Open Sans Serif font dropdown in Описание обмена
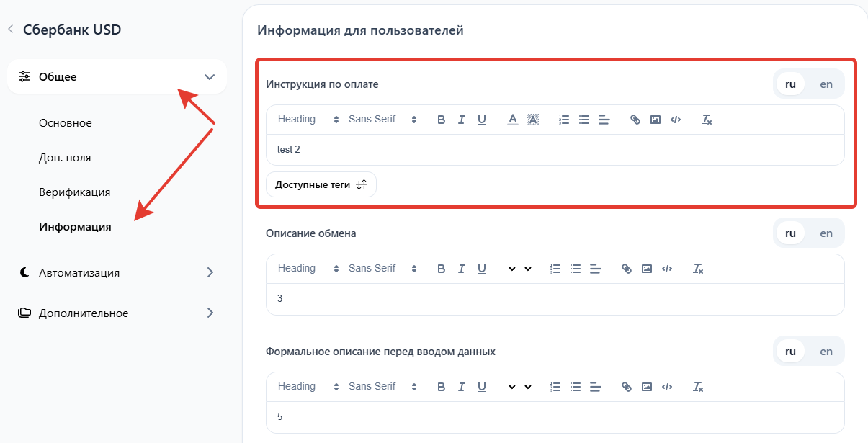The width and height of the screenshot is (868, 443). [382, 269]
